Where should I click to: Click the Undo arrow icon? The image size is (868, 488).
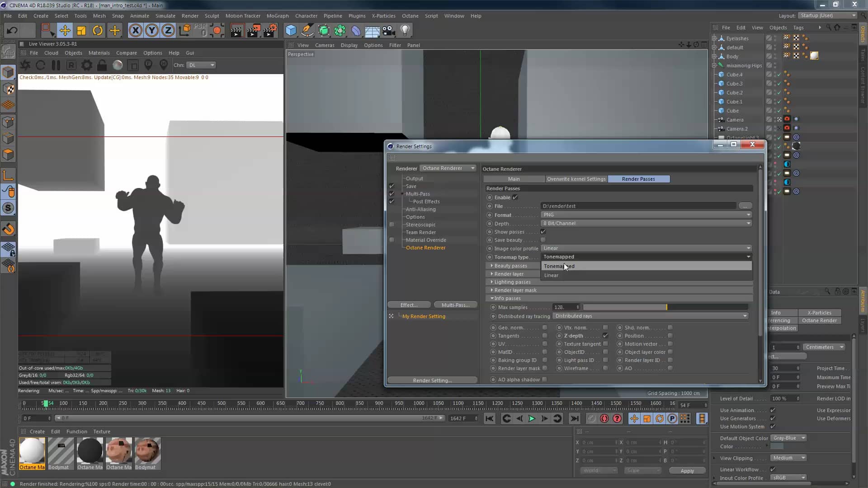coord(12,31)
